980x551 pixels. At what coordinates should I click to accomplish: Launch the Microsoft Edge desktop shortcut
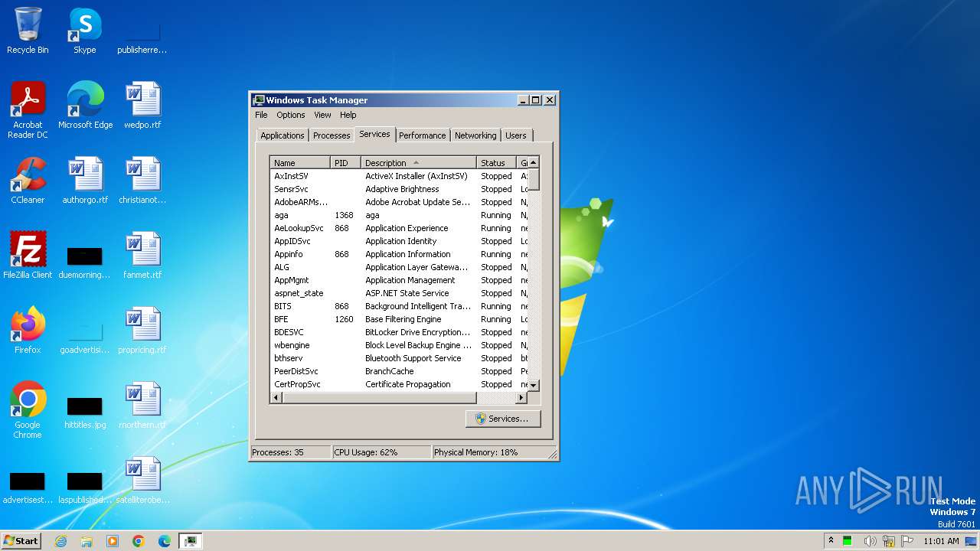click(x=85, y=106)
